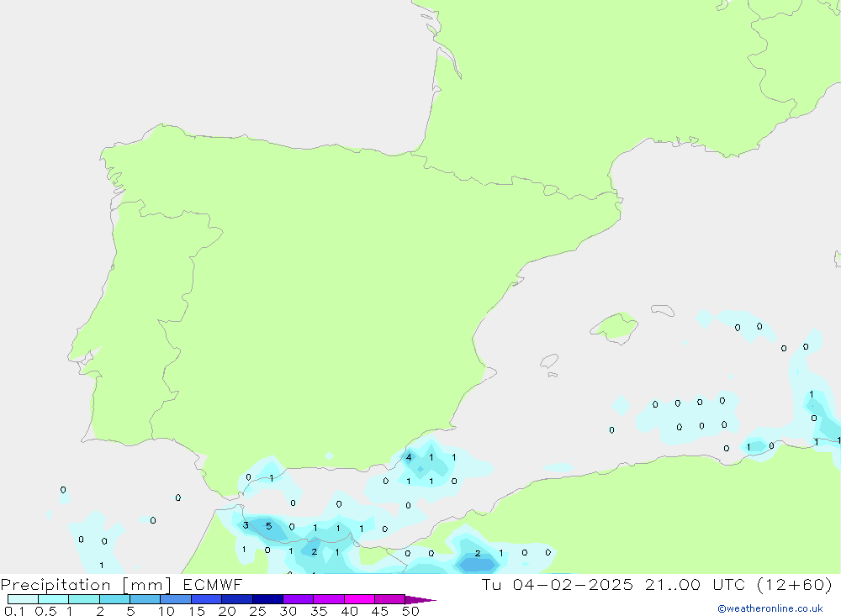Click the legend label '50'
The image size is (841, 616).
(411, 611)
